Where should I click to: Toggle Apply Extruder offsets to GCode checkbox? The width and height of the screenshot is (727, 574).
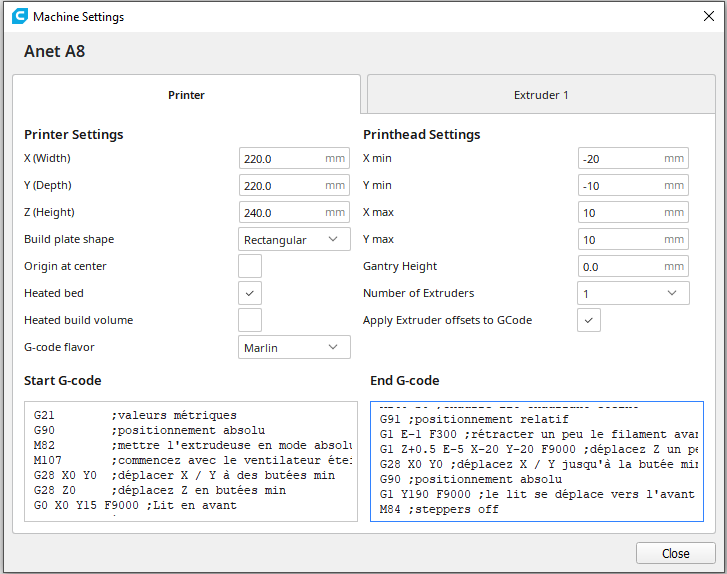pos(589,320)
